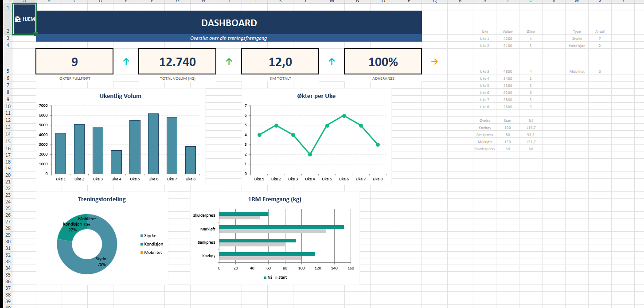Select the 'Volum' header cell
The height and width of the screenshot is (308, 644).
click(508, 31)
